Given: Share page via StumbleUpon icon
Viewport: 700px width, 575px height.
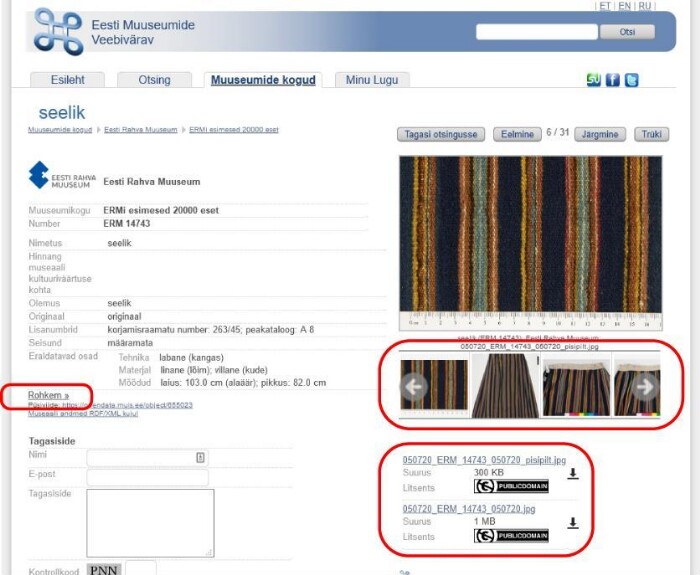Looking at the screenshot, I should click(x=594, y=81).
